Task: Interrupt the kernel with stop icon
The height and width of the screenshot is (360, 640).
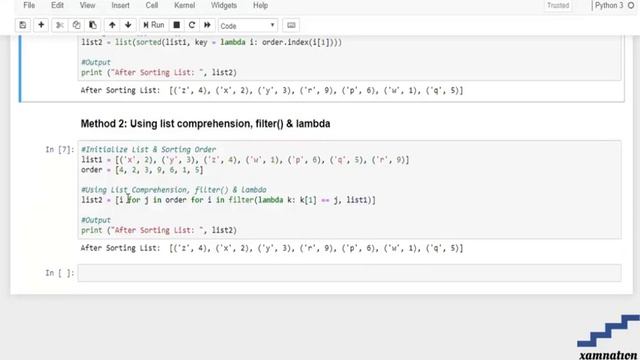Action: [x=177, y=25]
